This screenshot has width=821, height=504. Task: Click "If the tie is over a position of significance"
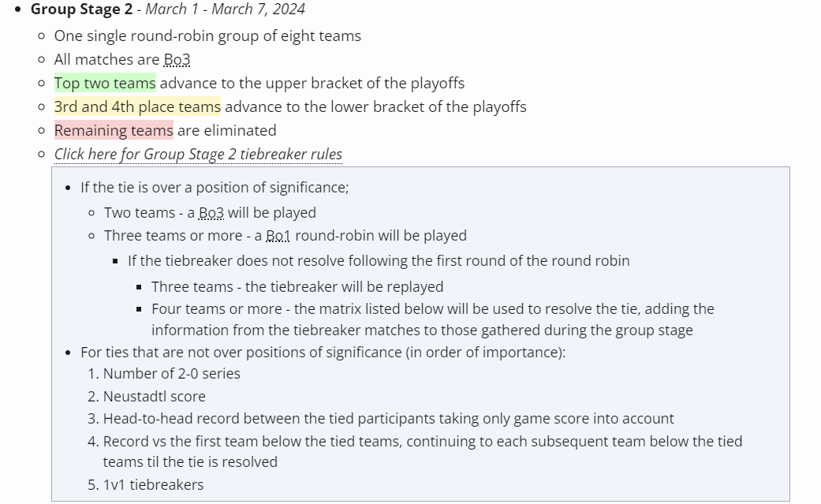[x=215, y=187]
